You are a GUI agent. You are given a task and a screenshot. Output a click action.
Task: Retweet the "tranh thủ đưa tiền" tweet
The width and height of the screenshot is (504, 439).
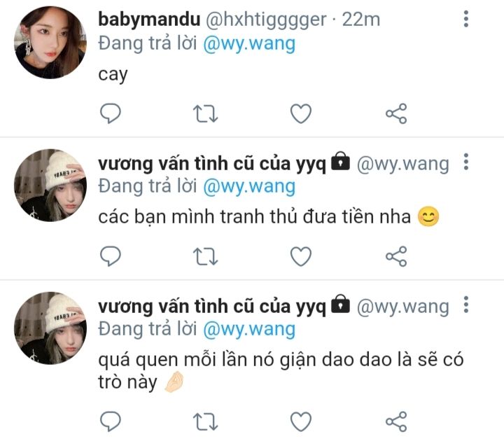click(x=205, y=257)
